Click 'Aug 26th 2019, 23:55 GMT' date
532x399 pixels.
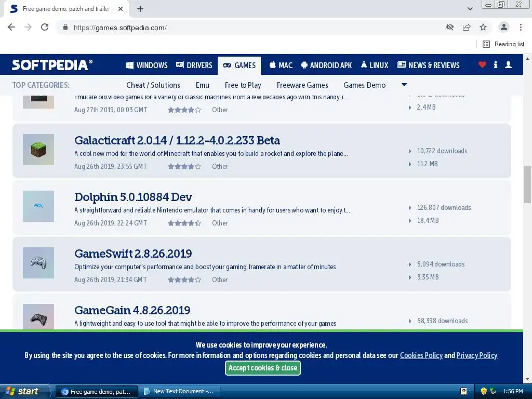point(111,167)
